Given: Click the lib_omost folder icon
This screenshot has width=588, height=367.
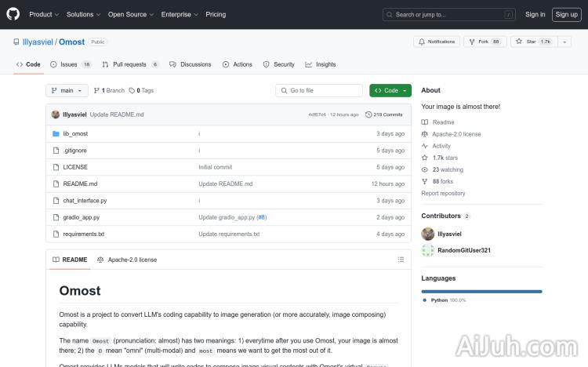Looking at the screenshot, I should (x=56, y=134).
